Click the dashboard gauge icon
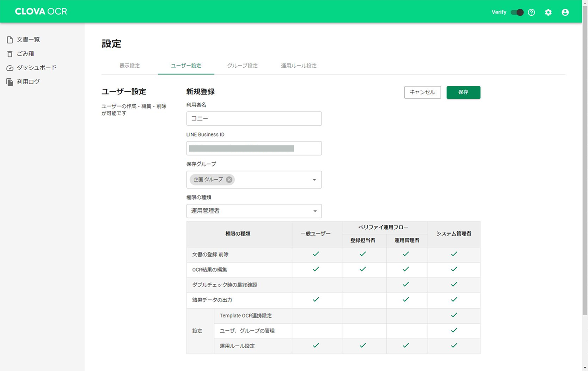588x371 pixels. 10,68
